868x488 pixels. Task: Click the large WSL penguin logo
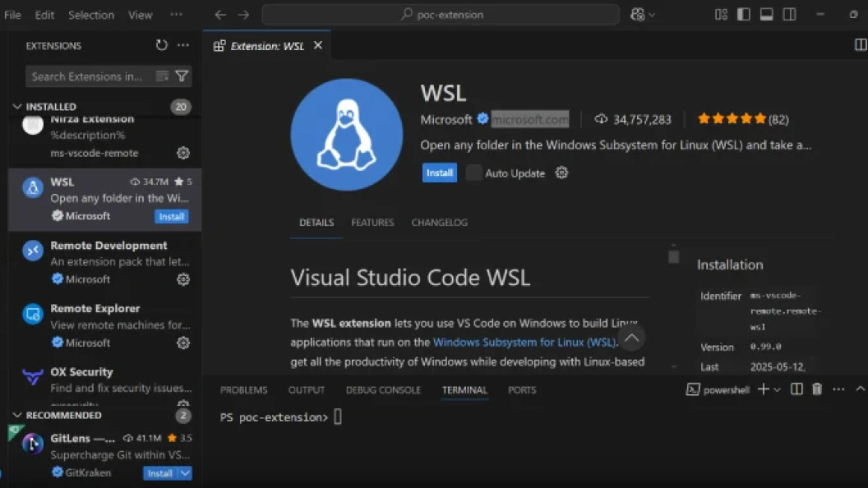347,135
